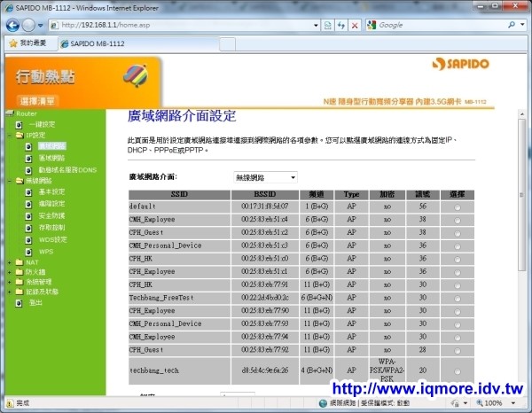Image resolution: width=532 pixels, height=413 pixels.
Task: Click page icon beside WPS
Action: pyautogui.click(x=29, y=252)
